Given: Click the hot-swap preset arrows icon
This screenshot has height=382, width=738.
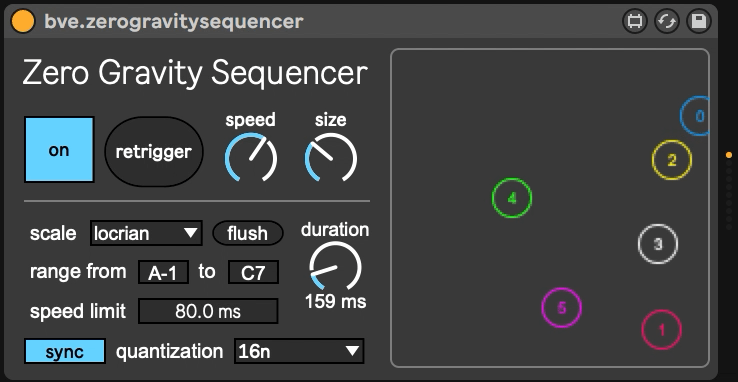Looking at the screenshot, I should point(667,22).
